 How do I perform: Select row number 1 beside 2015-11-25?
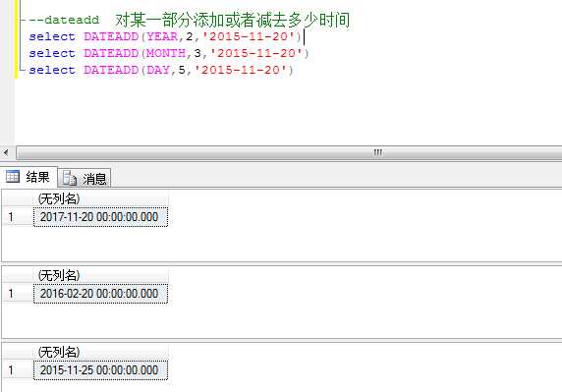(x=17, y=370)
